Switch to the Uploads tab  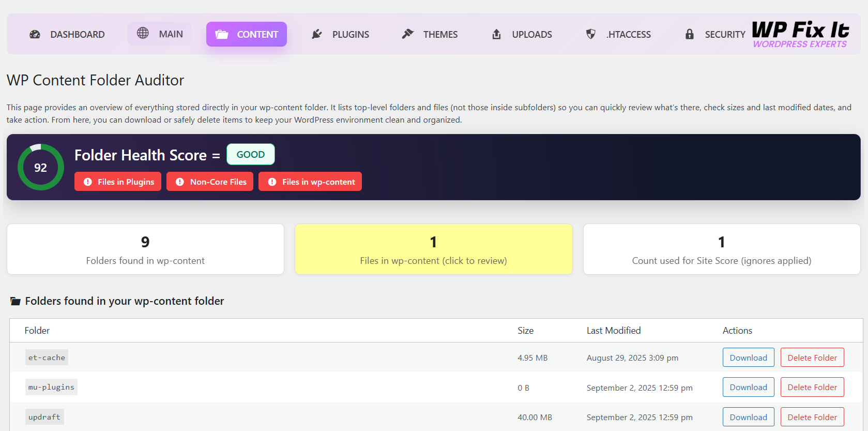click(x=522, y=34)
